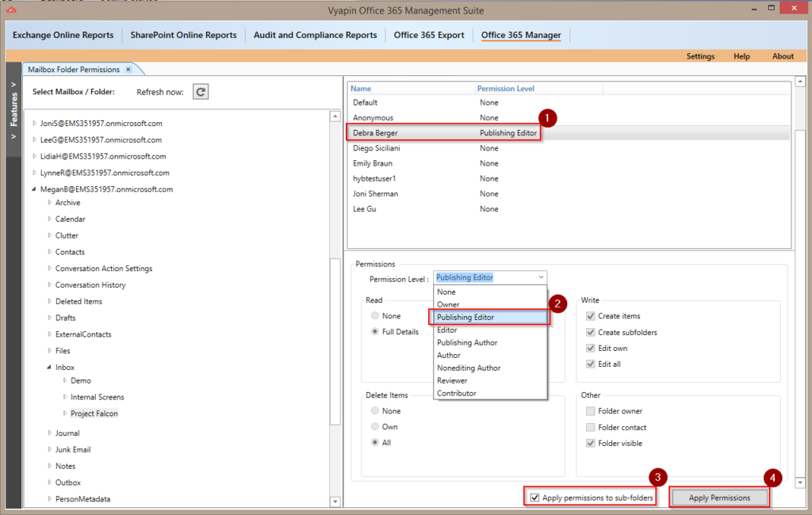Select Emily Braun row
This screenshot has width=812, height=515.
pyautogui.click(x=569, y=163)
